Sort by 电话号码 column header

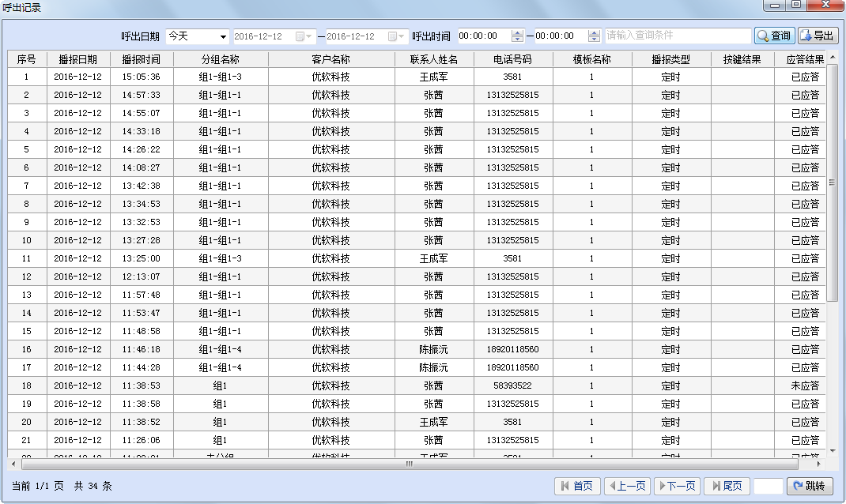tap(512, 59)
